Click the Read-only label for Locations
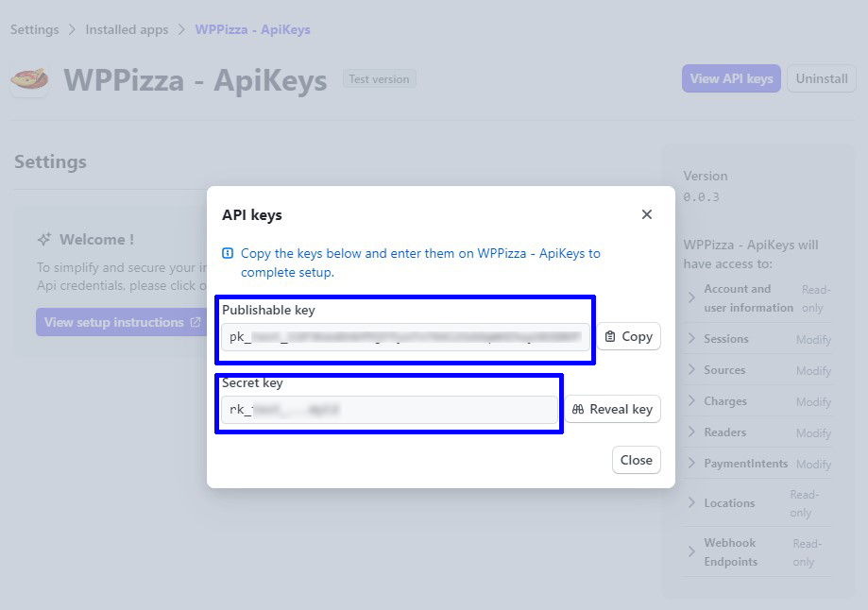 point(805,503)
